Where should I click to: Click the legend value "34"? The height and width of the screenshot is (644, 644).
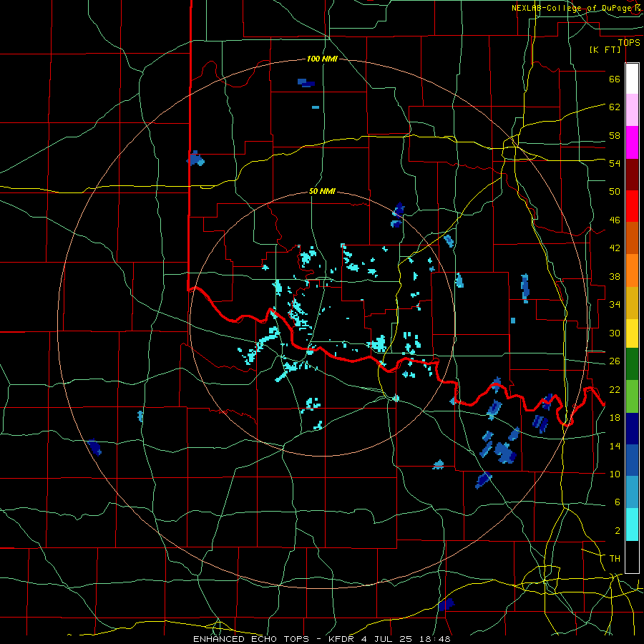click(x=615, y=304)
